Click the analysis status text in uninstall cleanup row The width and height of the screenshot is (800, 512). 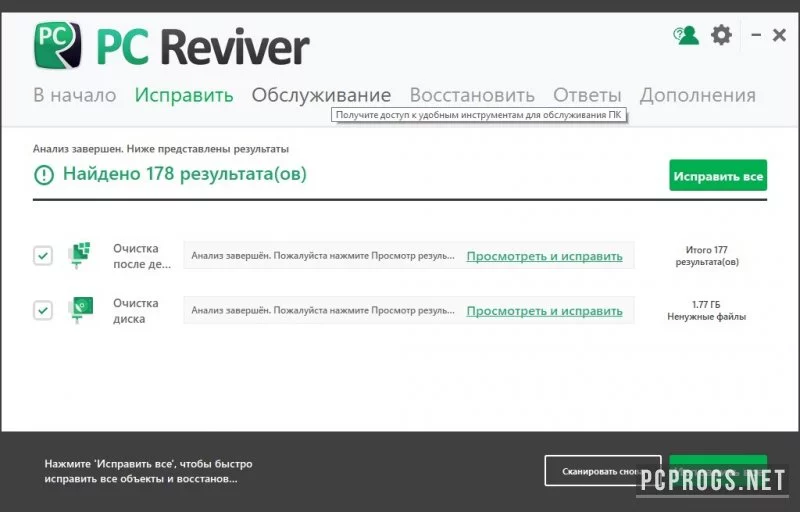point(322,255)
